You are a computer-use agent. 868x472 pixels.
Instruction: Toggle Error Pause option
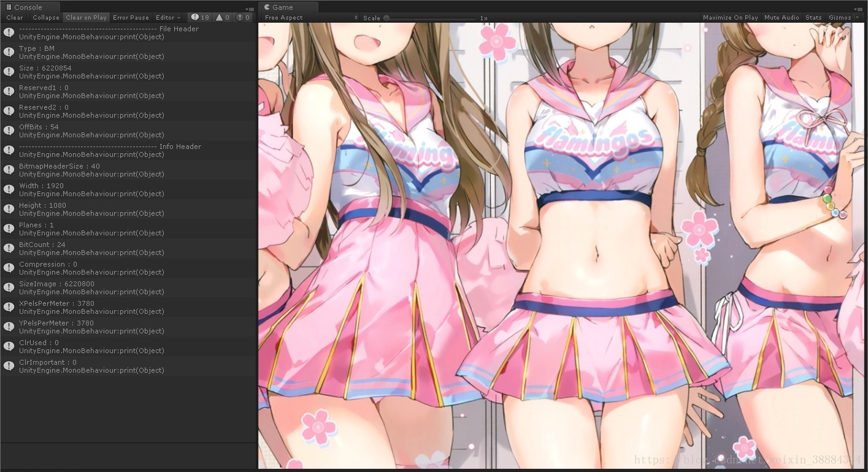tap(131, 18)
